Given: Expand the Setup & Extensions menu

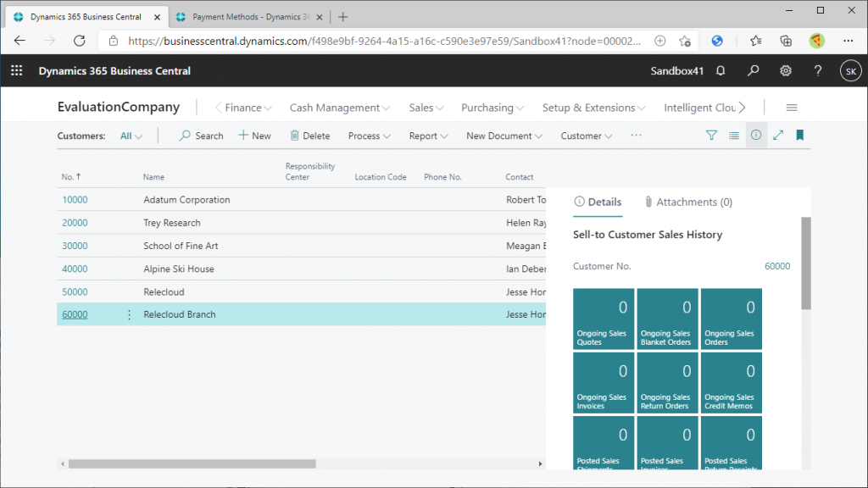Looking at the screenshot, I should pos(593,108).
